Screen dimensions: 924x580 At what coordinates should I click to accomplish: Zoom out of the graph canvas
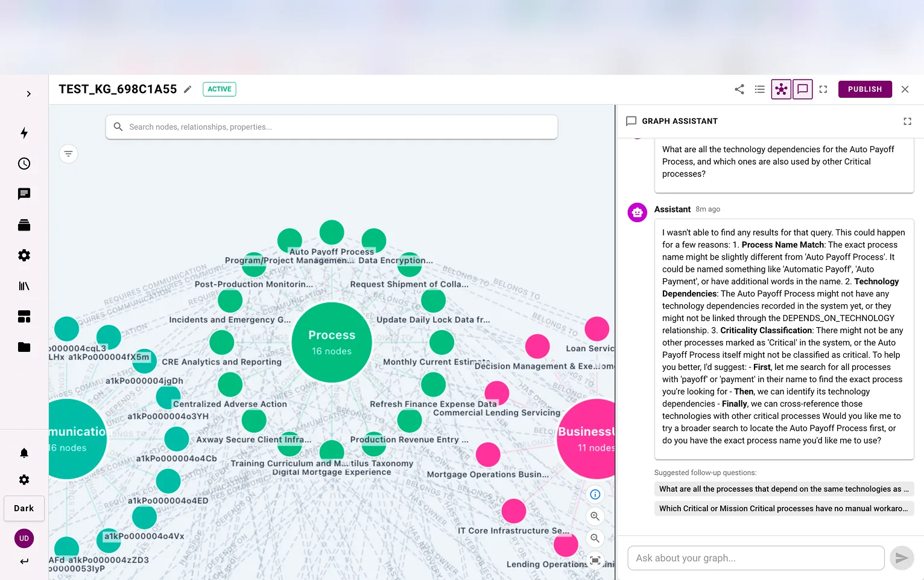point(595,538)
